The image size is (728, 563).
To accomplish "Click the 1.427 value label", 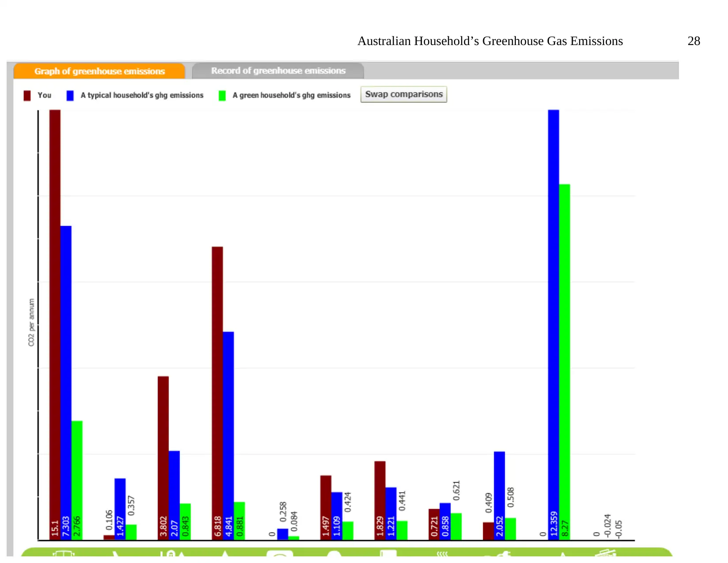I will coord(120,526).
